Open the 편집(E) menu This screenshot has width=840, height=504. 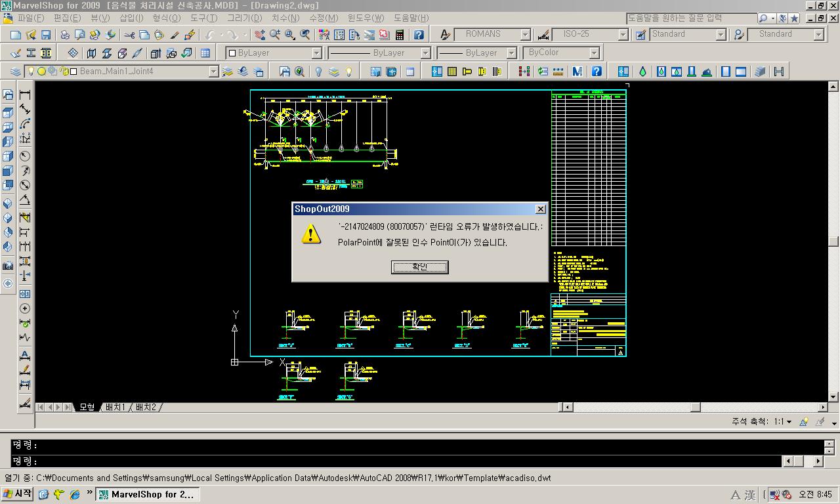67,18
